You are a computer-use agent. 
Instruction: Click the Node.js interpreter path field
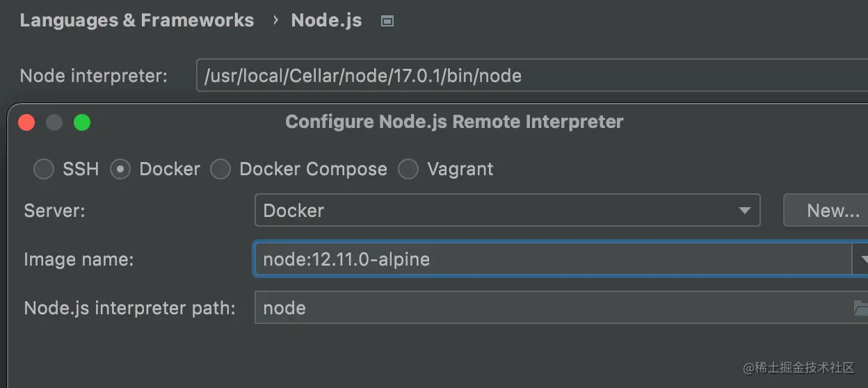point(554,308)
